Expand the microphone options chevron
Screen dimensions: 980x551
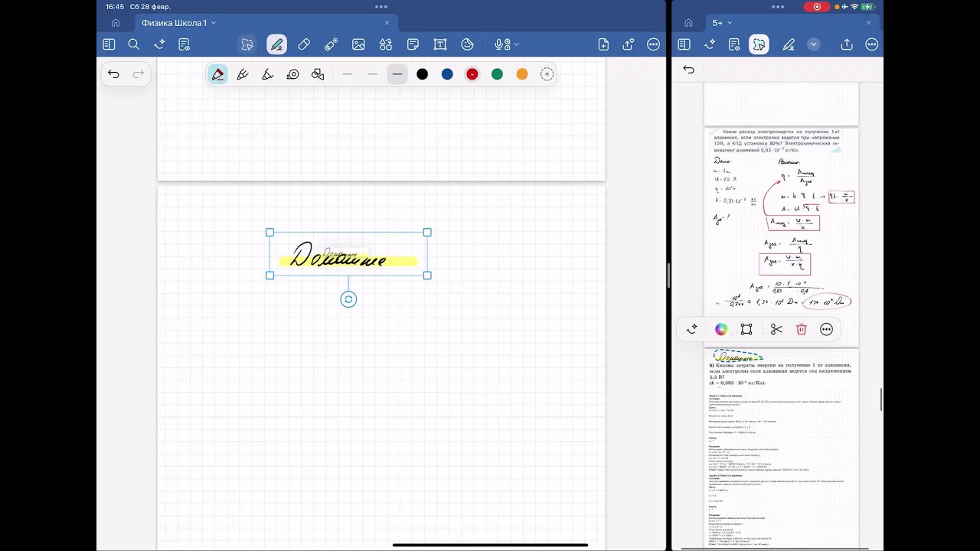click(x=516, y=44)
